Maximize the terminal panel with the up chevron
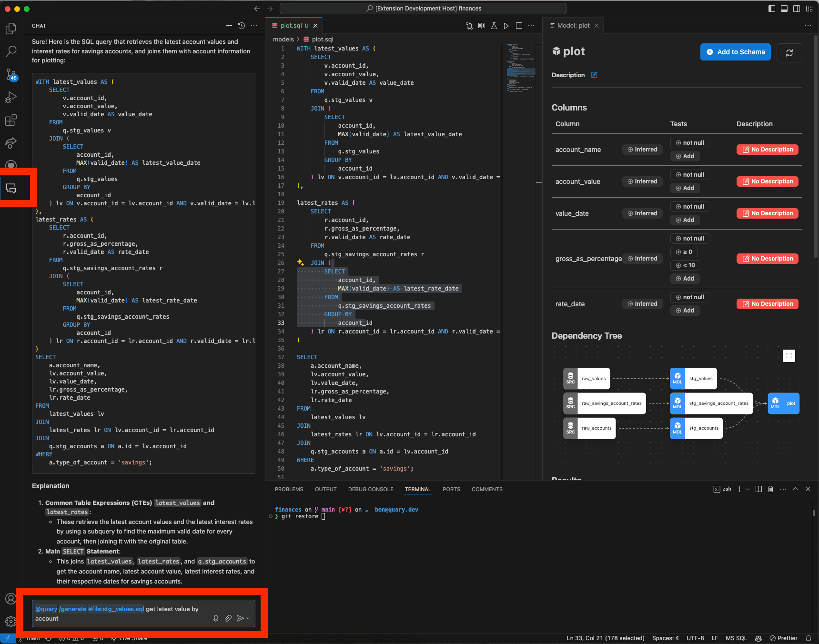 [x=796, y=489]
